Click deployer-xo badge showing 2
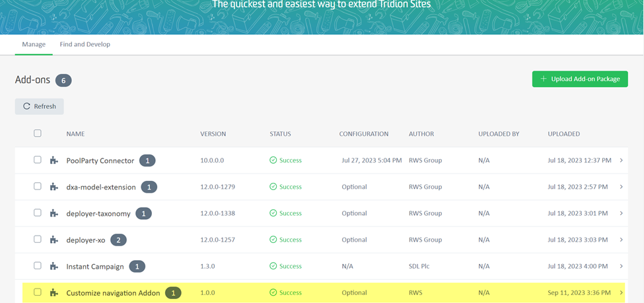The height and width of the screenshot is (303, 644). click(x=118, y=240)
